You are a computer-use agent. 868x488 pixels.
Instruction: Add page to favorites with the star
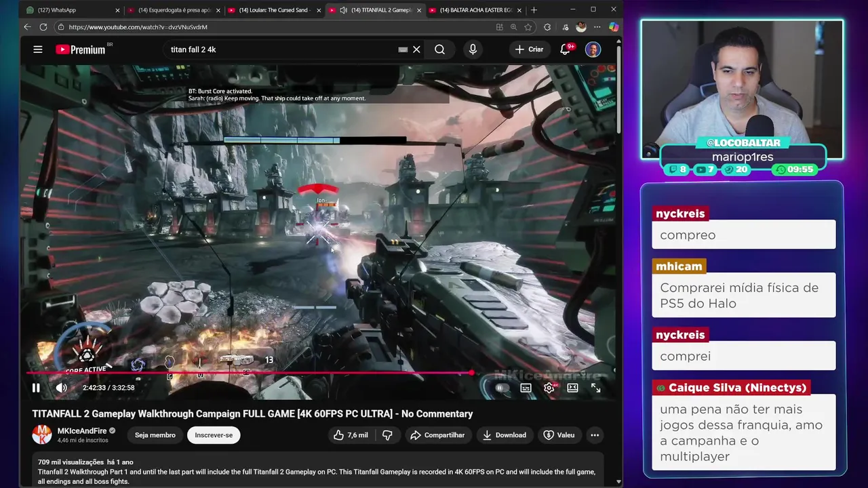[528, 27]
